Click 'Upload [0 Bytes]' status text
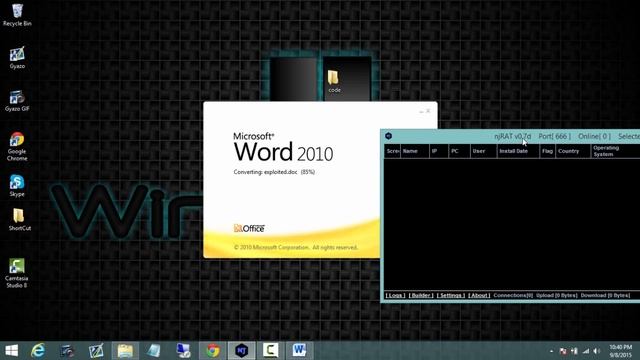640x360 pixels. point(557,295)
